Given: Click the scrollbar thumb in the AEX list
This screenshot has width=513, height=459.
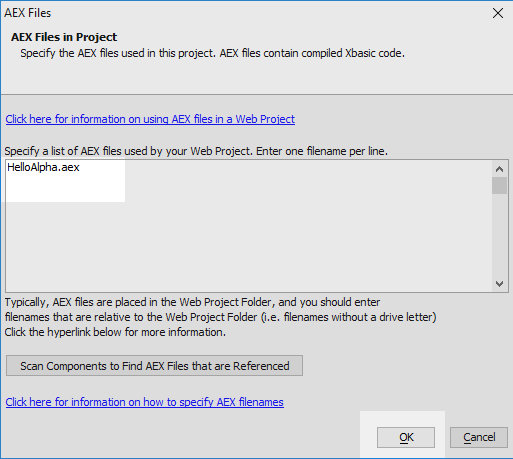Looking at the screenshot, I should tap(499, 185).
